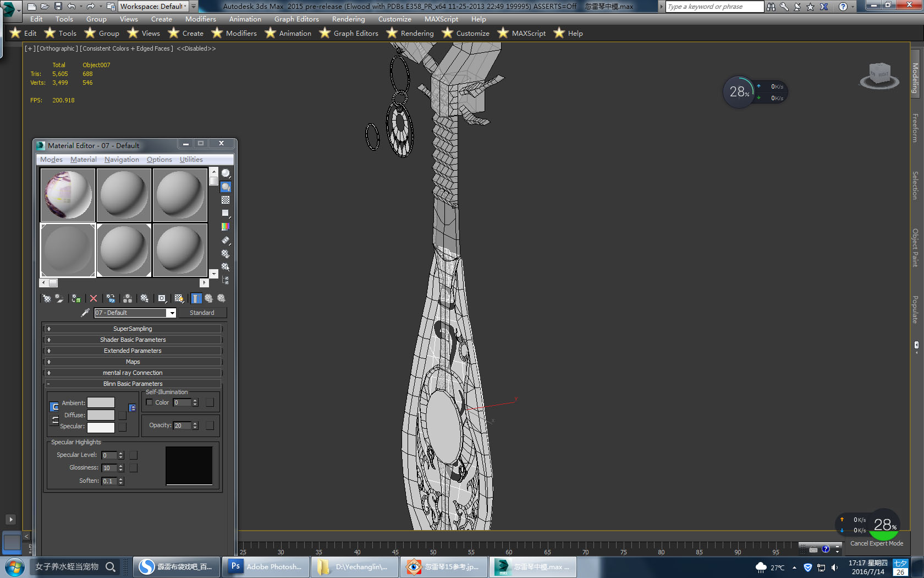This screenshot has height=578, width=924.
Task: Enable the Self-Illumination Color checkbox
Action: (149, 402)
